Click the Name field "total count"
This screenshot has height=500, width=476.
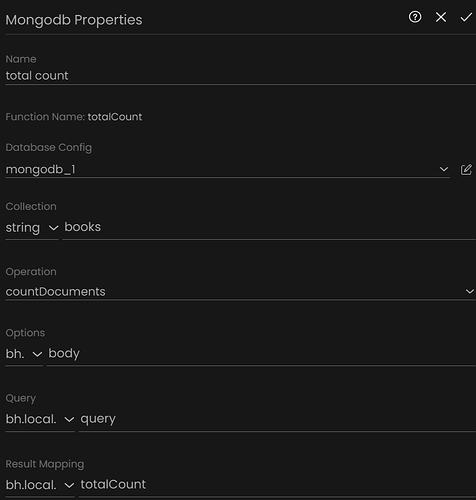(240, 76)
